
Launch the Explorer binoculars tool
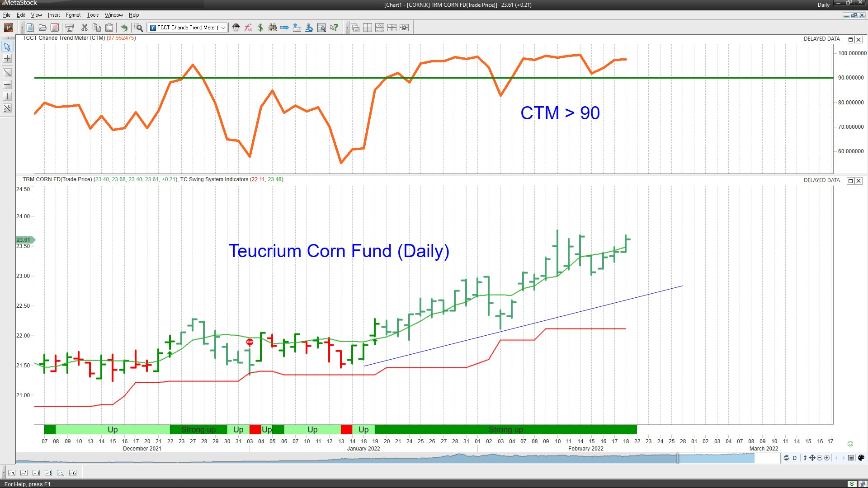click(273, 28)
